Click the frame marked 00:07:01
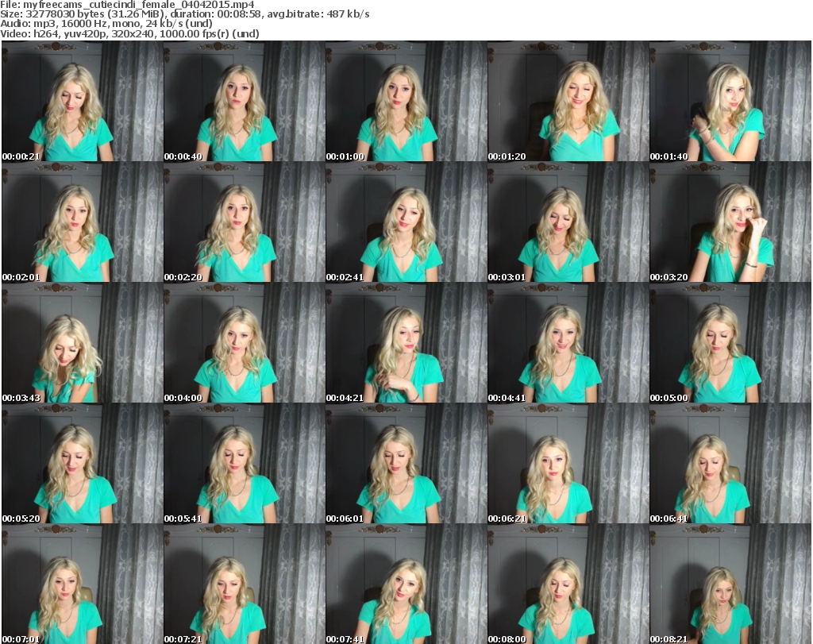 click(x=83, y=584)
